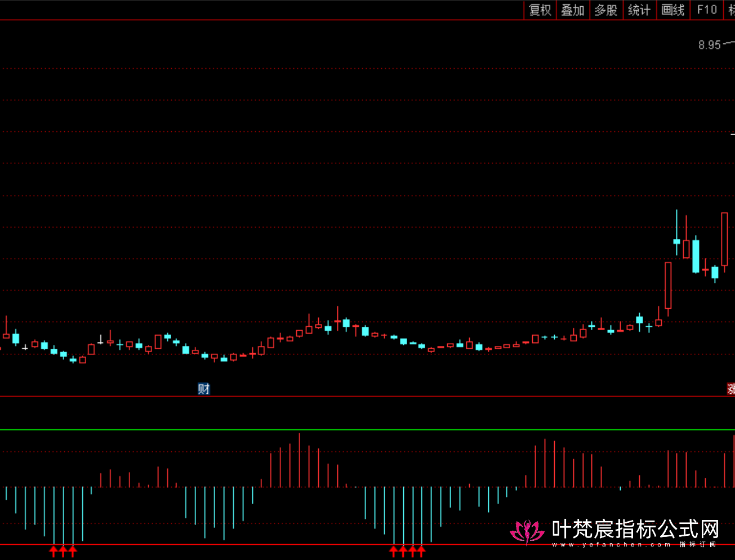Viewport: 735px width, 560px height.
Task: Open the www.yefanchen.com website link
Action: click(x=611, y=545)
